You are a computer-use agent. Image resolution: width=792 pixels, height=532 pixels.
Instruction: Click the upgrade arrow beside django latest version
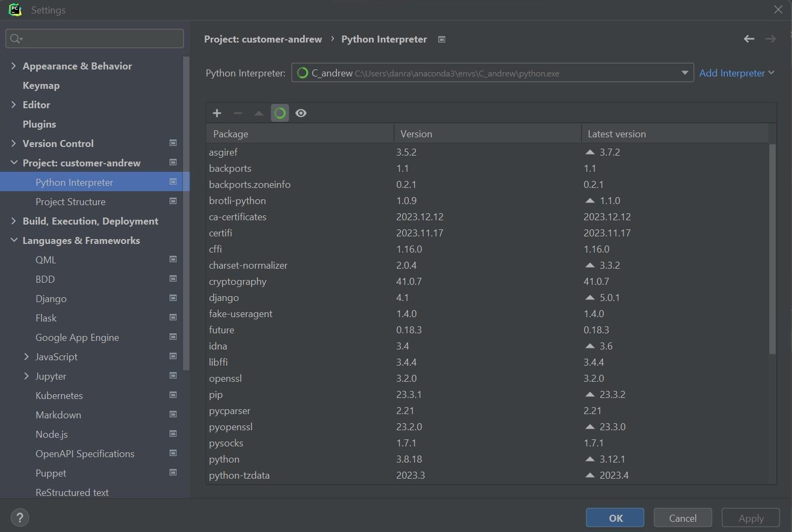pos(590,297)
